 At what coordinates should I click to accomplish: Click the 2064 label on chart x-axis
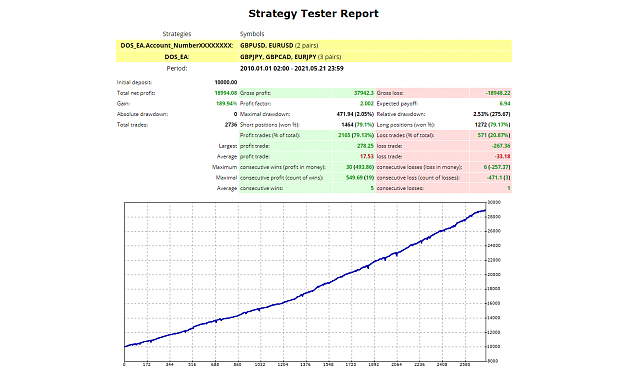click(397, 365)
